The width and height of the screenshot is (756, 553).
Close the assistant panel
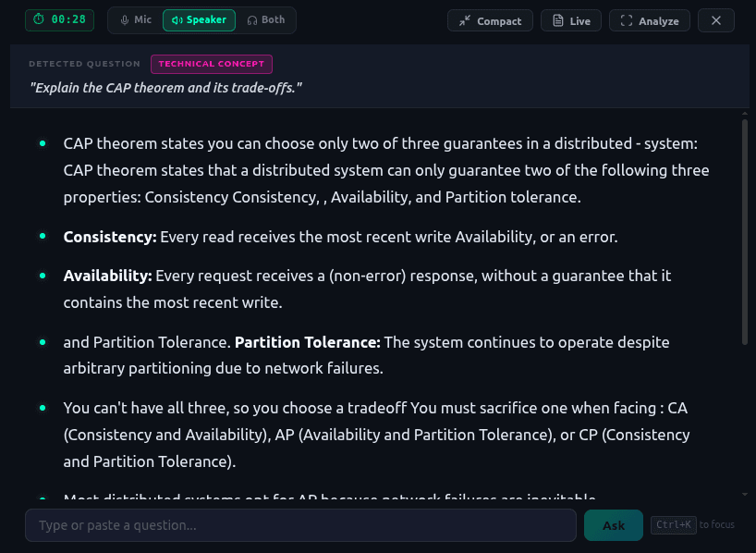tap(716, 20)
